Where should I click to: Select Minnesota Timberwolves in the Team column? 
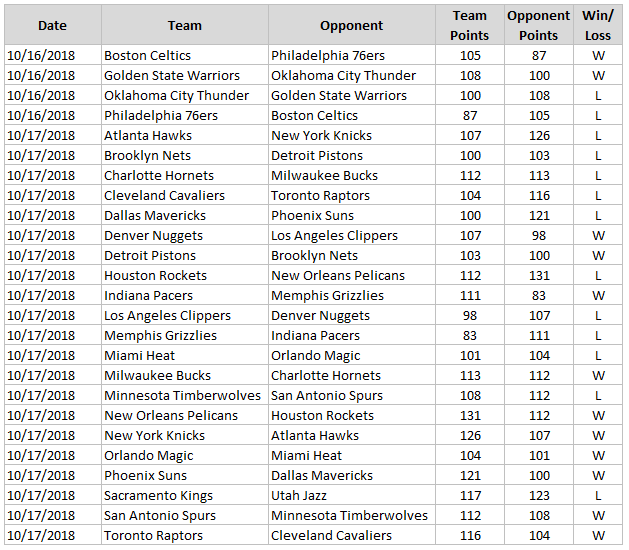pos(182,395)
